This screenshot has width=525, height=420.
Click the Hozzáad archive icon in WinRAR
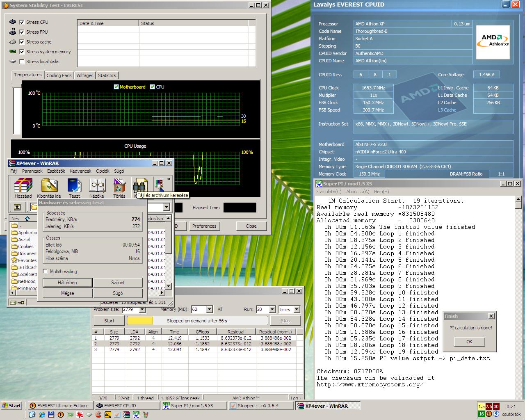click(x=23, y=187)
